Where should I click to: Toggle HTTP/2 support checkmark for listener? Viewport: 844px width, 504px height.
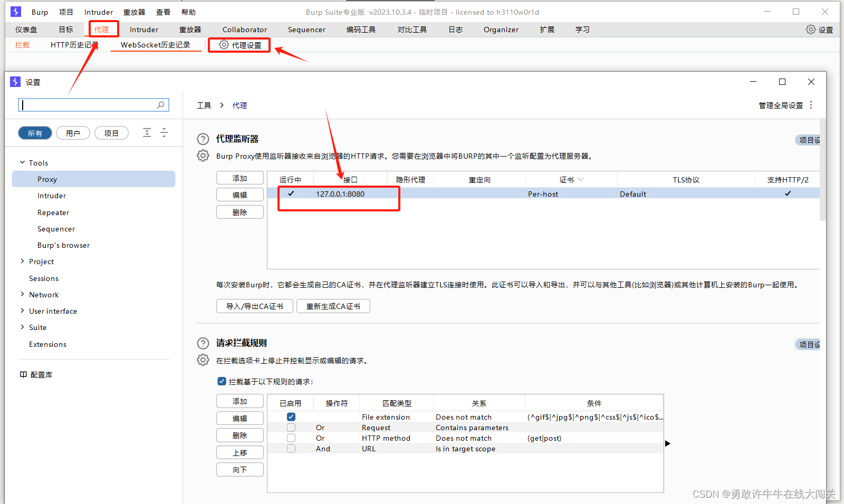(x=788, y=193)
